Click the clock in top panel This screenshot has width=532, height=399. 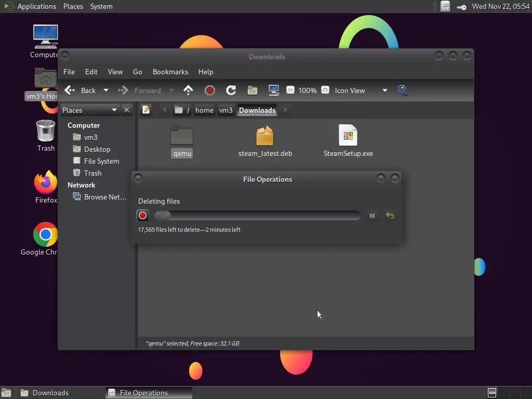tap(501, 6)
